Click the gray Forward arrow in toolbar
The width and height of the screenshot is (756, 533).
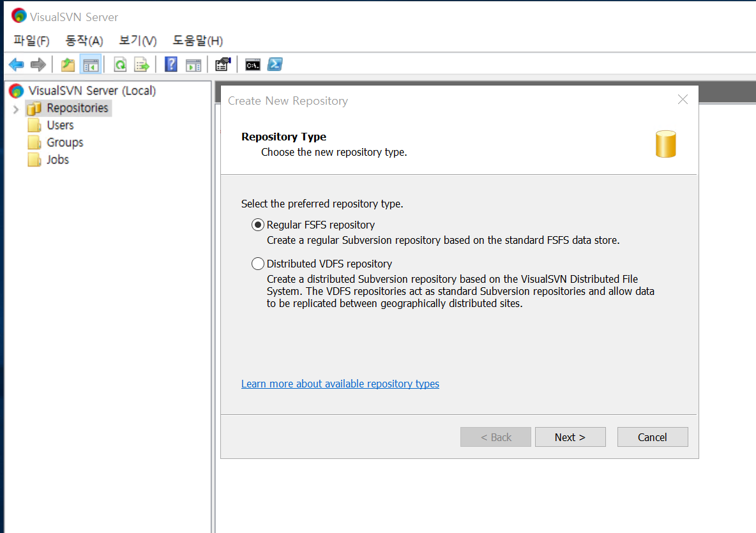pyautogui.click(x=38, y=64)
